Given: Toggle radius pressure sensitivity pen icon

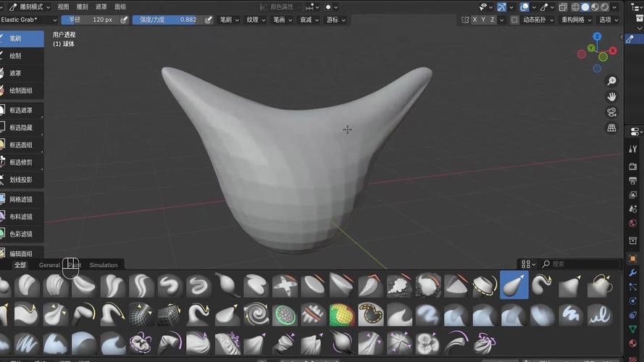Looking at the screenshot, I should (124, 20).
